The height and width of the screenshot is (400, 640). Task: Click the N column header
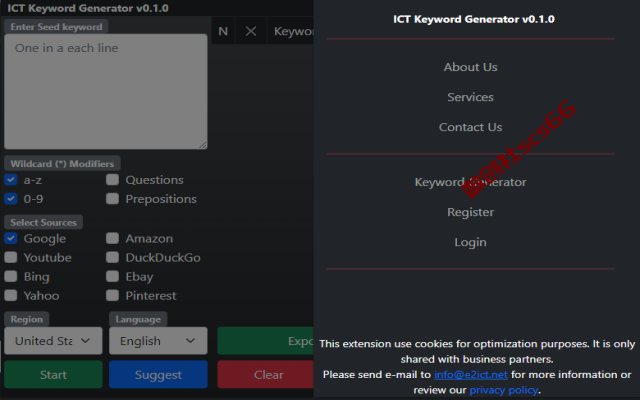[223, 31]
